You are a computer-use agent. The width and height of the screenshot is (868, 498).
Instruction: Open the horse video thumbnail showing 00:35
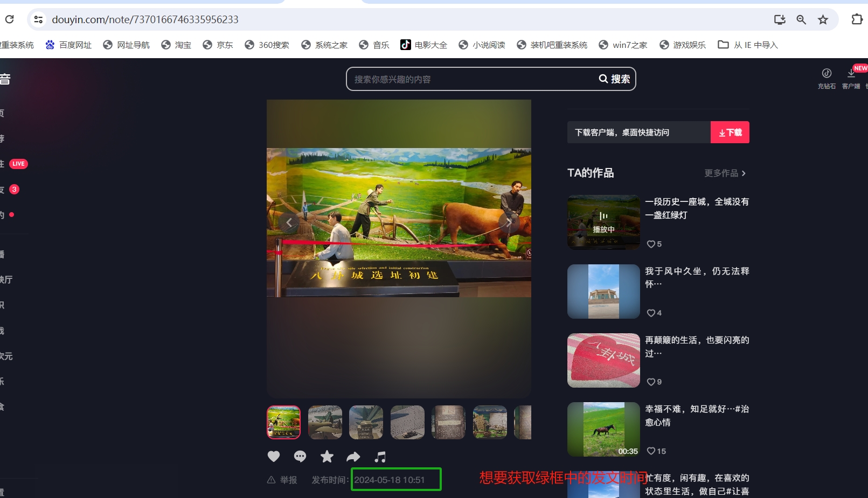pos(603,429)
